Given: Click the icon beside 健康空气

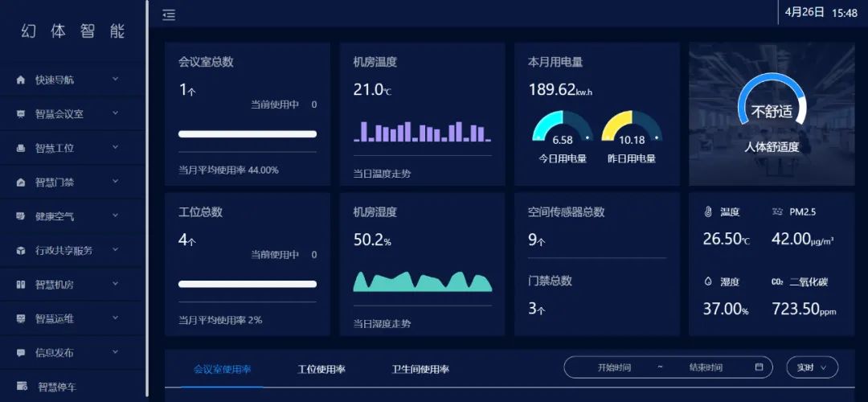Looking at the screenshot, I should coord(21,216).
